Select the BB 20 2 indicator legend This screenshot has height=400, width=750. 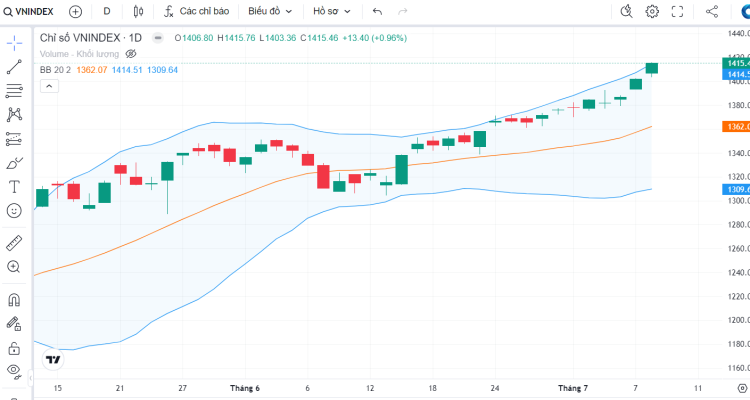click(55, 70)
